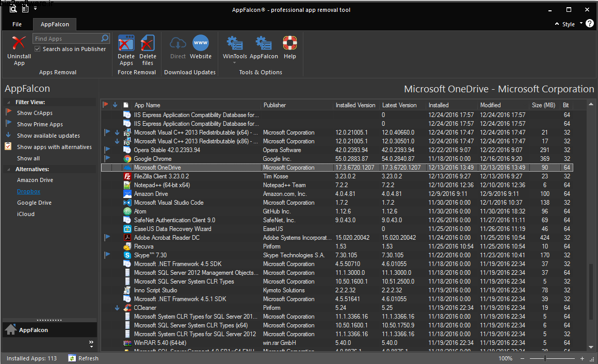Toggle Search also in Publisher checkbox
The height and width of the screenshot is (364, 598).
(x=37, y=49)
